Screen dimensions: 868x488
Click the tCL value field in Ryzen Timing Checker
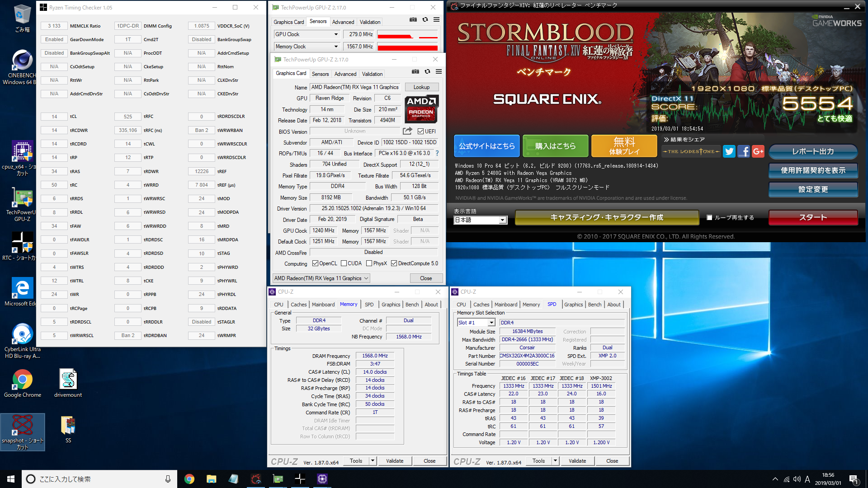coord(54,117)
